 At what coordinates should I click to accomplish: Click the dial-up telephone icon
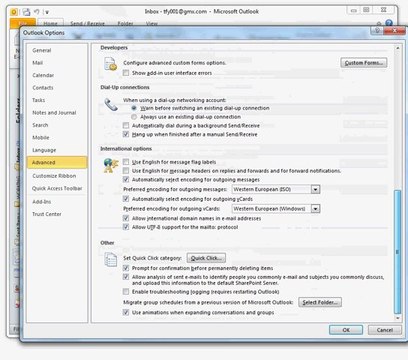(x=111, y=104)
